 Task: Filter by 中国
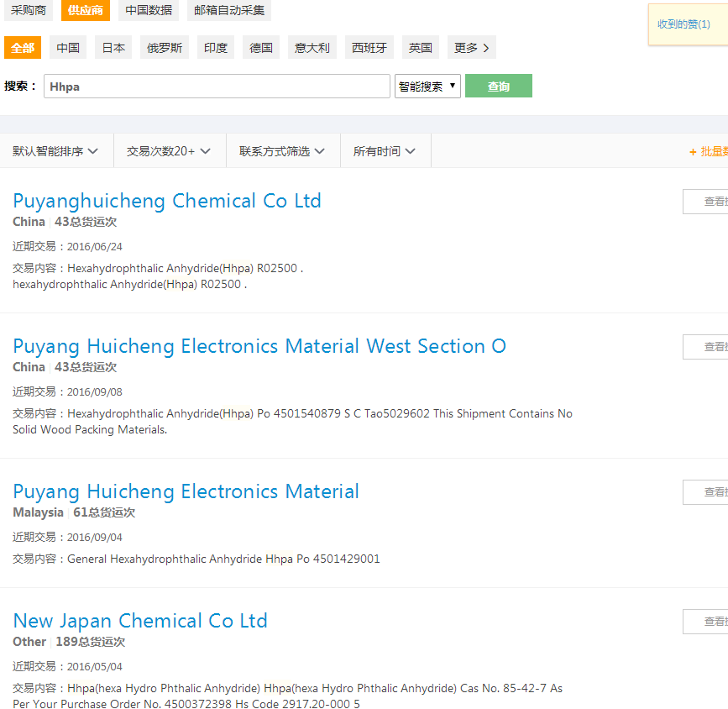click(68, 47)
